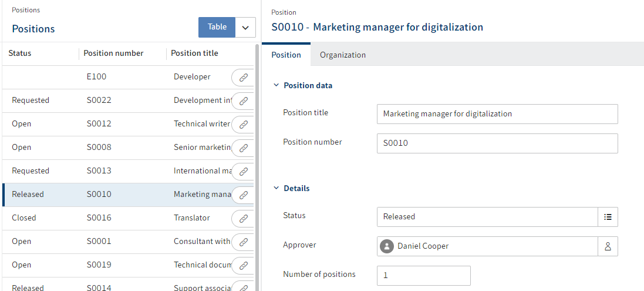Click the Table view button

click(x=217, y=27)
